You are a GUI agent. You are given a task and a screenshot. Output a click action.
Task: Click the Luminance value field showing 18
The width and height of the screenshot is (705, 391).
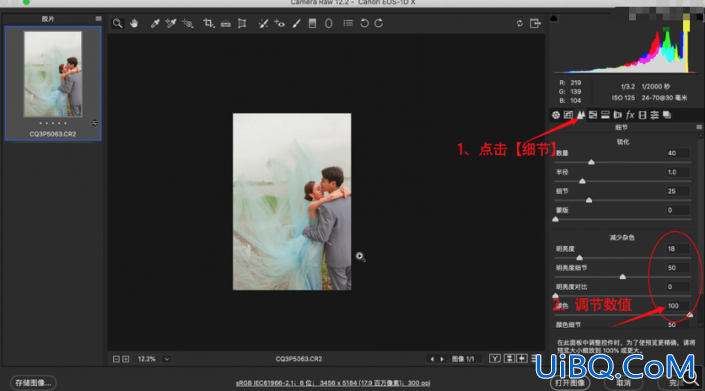(x=678, y=249)
